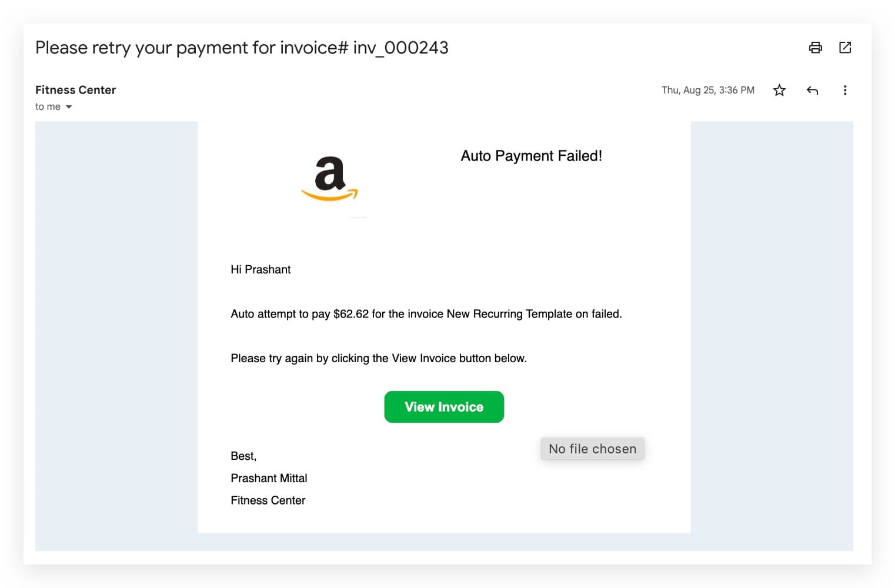Select the reply icon to respond
The width and height of the screenshot is (895, 588).
coord(812,90)
